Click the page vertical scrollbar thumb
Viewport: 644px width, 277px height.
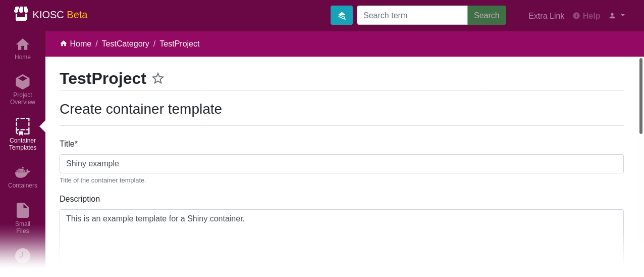tap(641, 96)
